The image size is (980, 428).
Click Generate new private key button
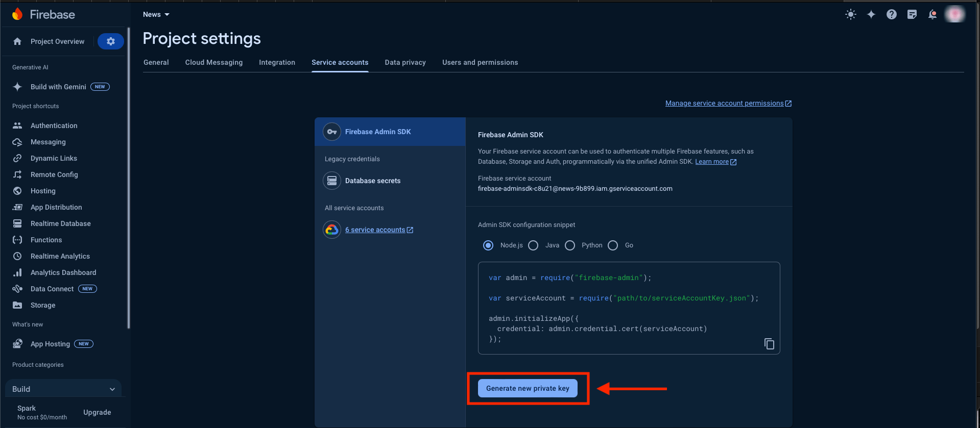(527, 388)
